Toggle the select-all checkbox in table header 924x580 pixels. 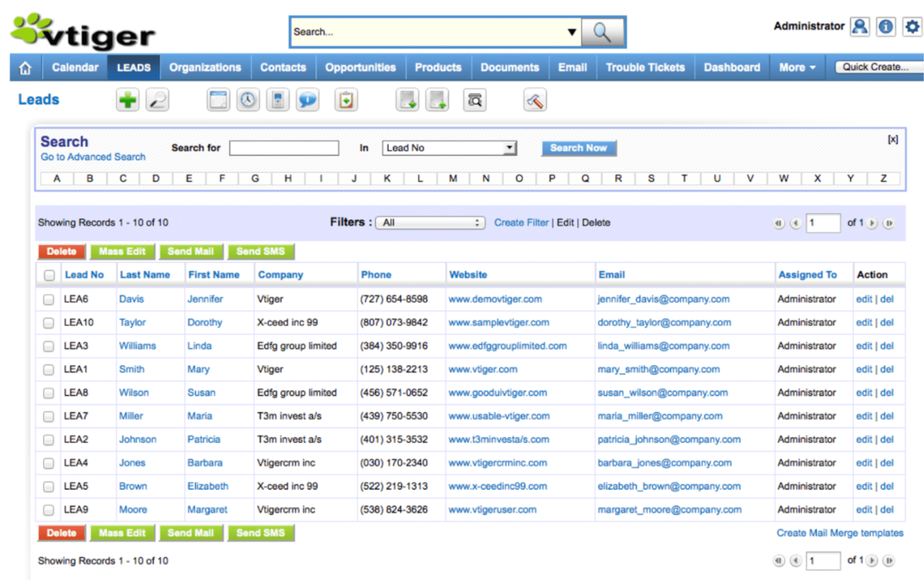(x=49, y=275)
